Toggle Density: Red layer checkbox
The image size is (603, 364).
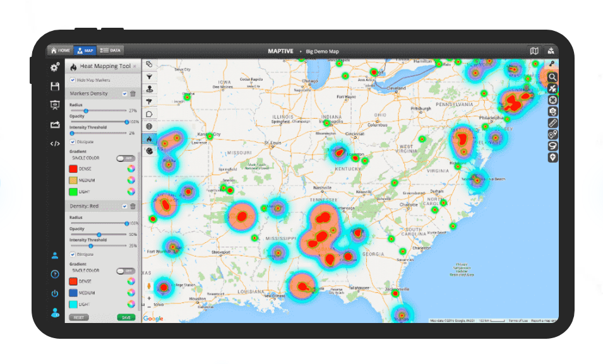[x=124, y=206]
